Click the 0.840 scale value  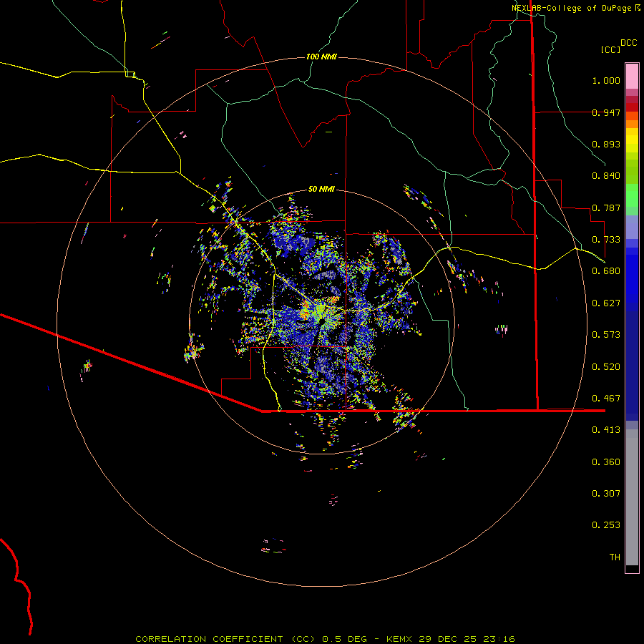pos(606,176)
